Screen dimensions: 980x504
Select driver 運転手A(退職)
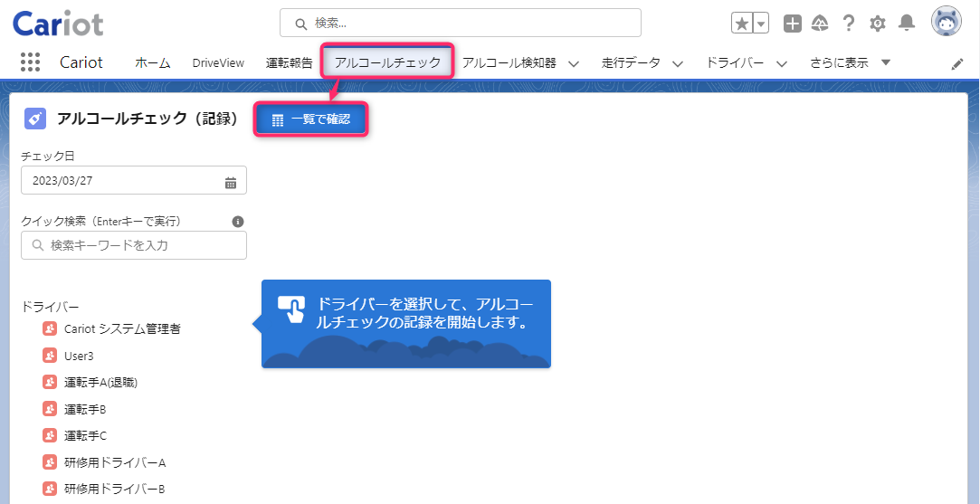(100, 382)
